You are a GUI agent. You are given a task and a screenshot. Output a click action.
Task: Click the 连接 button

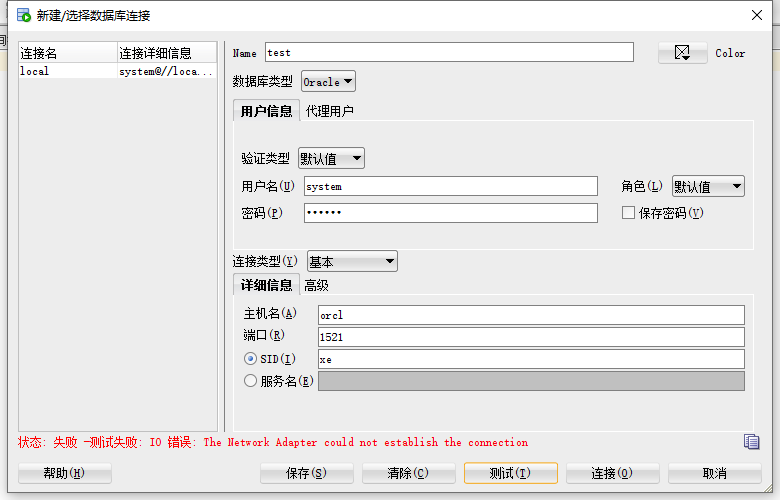click(x=612, y=473)
